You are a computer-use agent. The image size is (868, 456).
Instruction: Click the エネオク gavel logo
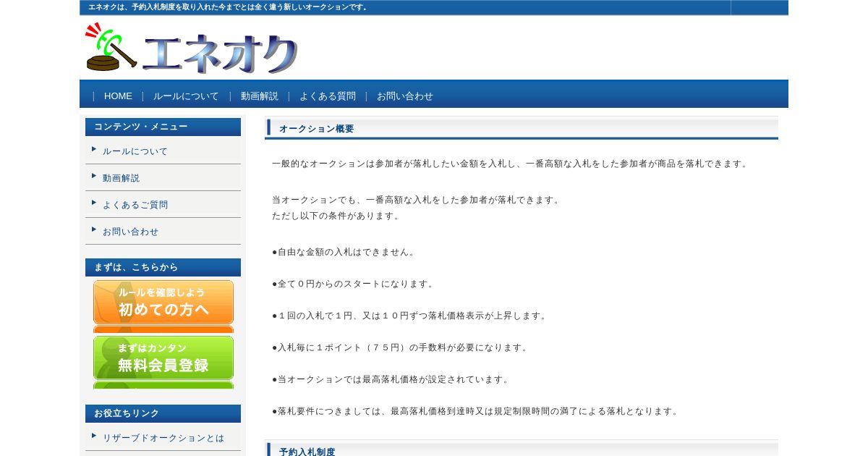(192, 48)
